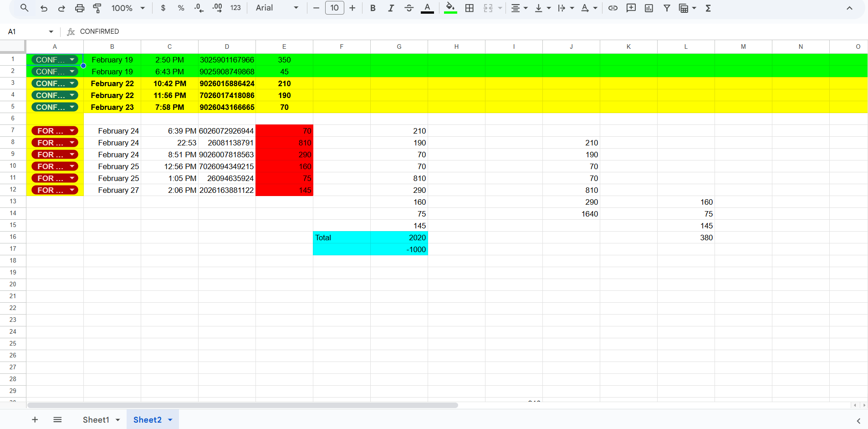The height and width of the screenshot is (429, 868).
Task: Click the create filter funnel icon
Action: pos(667,8)
